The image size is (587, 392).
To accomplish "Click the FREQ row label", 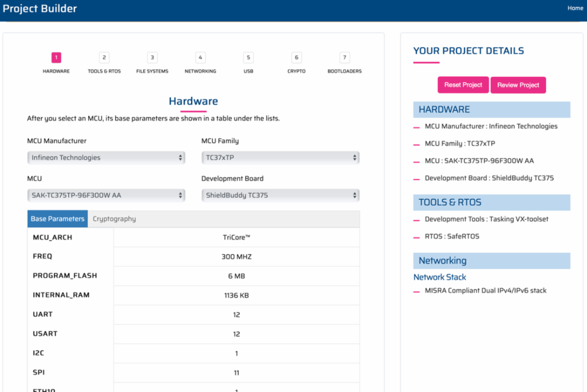I will point(42,256).
